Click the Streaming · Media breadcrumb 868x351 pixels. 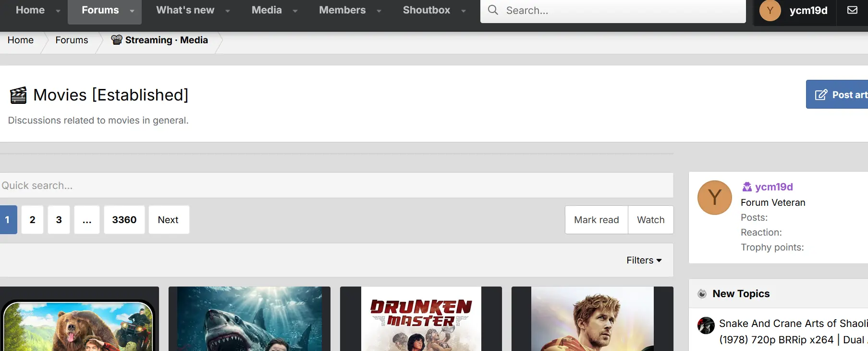point(160,40)
